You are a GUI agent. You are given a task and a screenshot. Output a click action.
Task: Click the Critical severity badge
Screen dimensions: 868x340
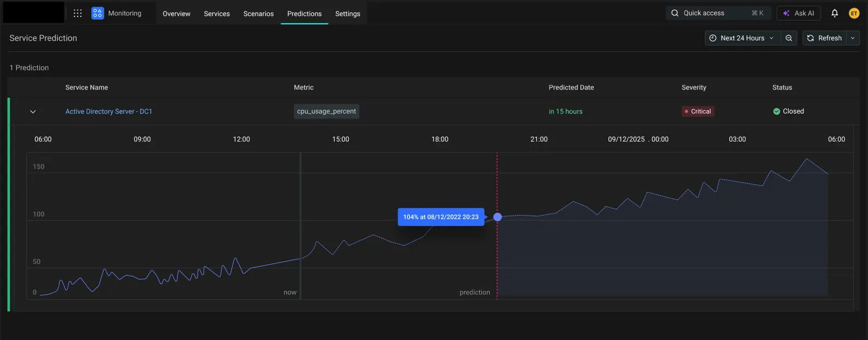click(x=698, y=111)
